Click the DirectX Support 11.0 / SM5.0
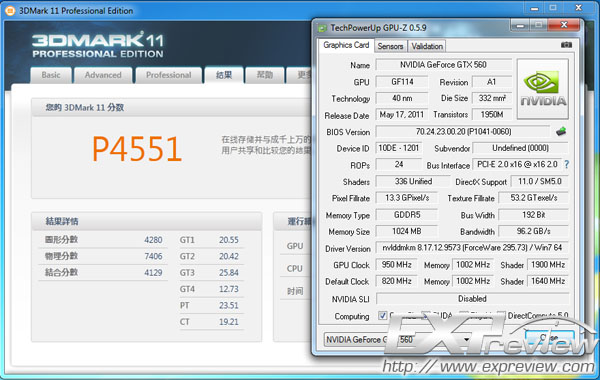Image resolution: width=600 pixels, height=380 pixels. pyautogui.click(x=540, y=181)
